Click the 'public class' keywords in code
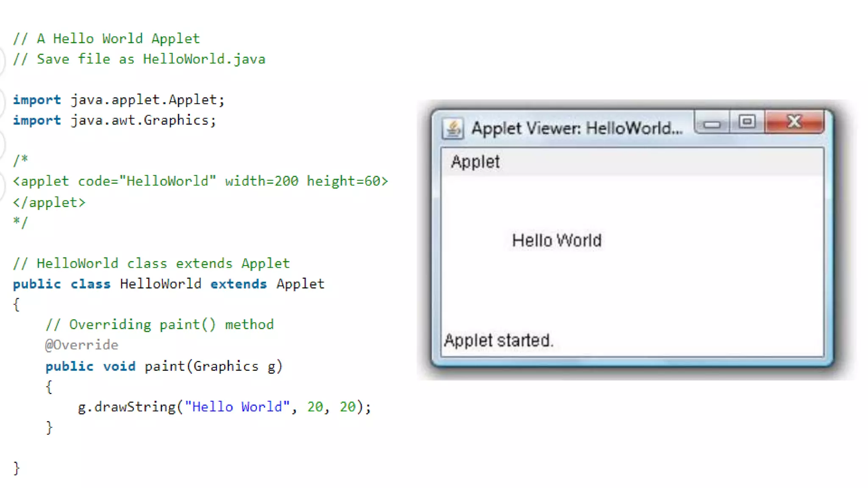The height and width of the screenshot is (488, 868). 61,284
